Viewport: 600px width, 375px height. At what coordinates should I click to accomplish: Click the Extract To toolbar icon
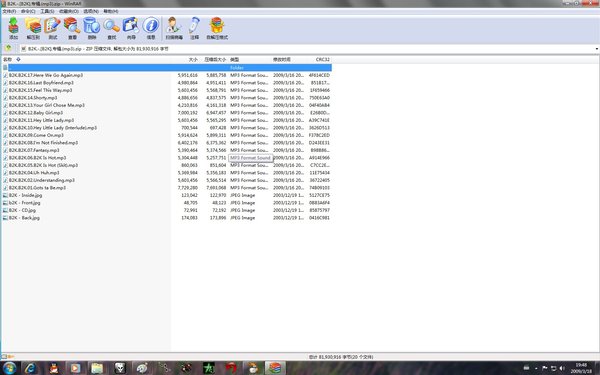33,29
